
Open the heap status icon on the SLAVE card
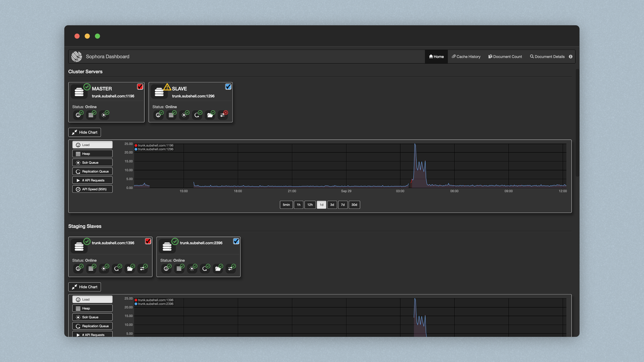pyautogui.click(x=172, y=114)
